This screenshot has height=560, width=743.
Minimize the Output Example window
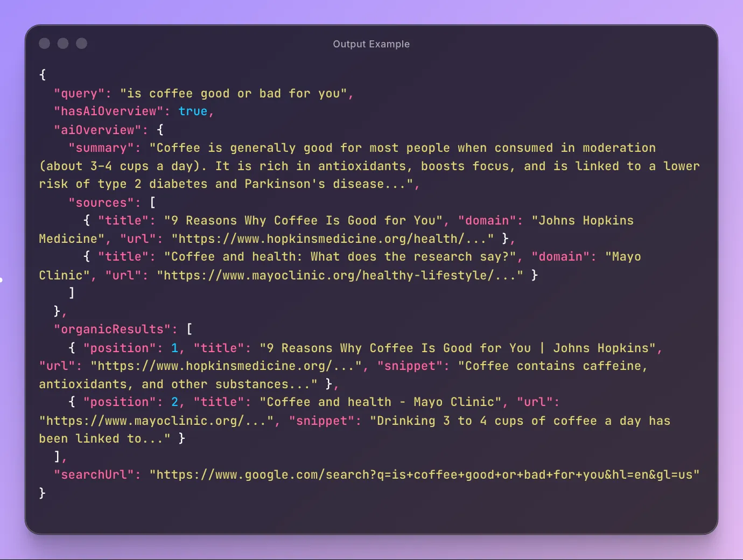[x=63, y=44]
